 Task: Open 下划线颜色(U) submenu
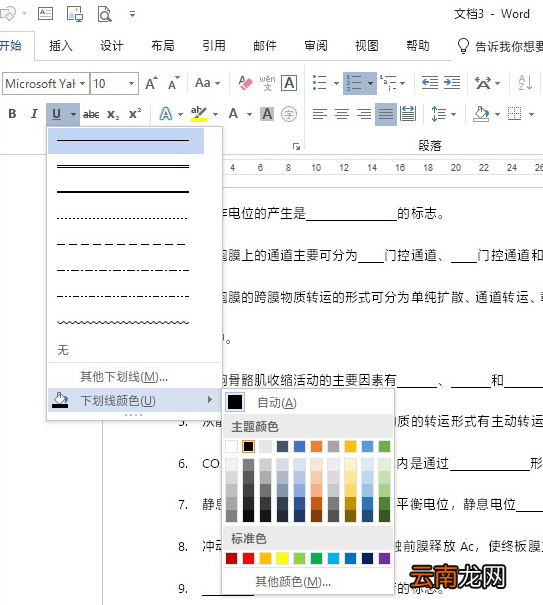pos(134,401)
